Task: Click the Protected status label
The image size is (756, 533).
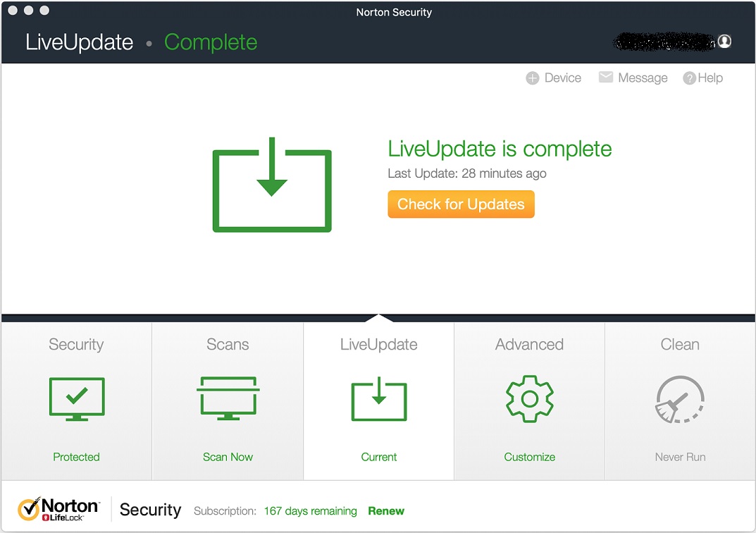Action: pos(76,457)
